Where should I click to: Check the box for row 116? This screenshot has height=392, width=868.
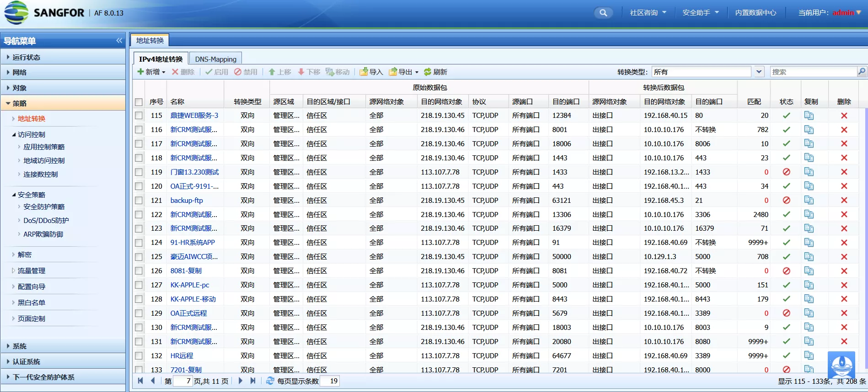click(139, 130)
